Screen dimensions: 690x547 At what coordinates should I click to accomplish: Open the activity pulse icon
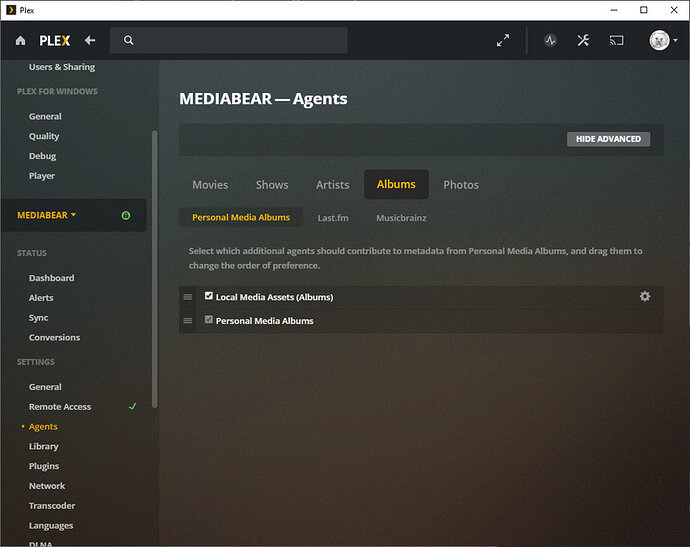pos(551,40)
